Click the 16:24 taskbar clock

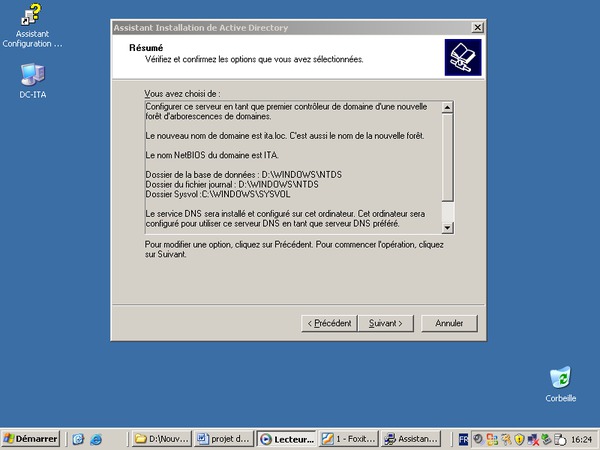click(x=581, y=439)
